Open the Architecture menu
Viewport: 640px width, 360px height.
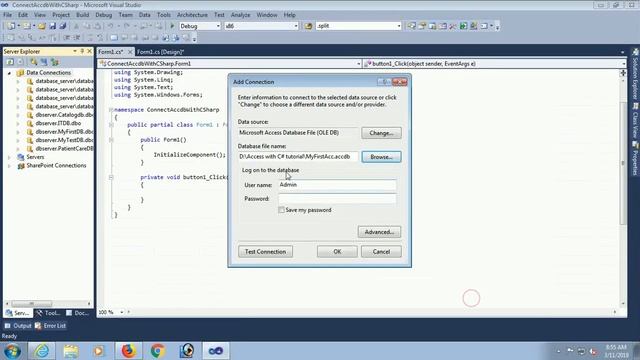click(x=192, y=15)
